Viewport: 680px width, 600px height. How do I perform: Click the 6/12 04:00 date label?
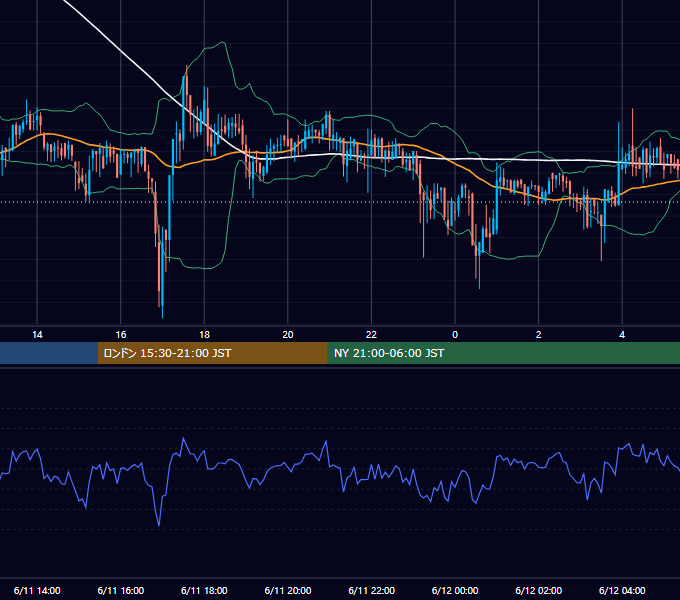(x=622, y=590)
